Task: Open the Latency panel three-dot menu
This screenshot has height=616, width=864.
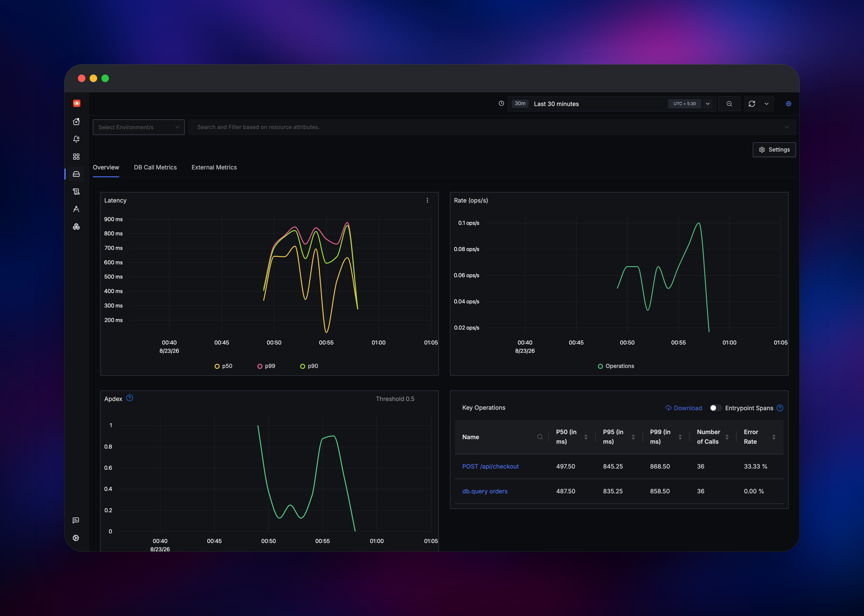Action: click(x=427, y=200)
